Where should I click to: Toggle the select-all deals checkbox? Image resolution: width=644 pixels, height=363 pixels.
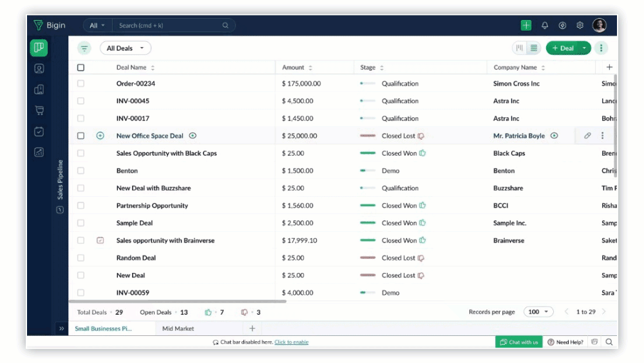pos(81,68)
